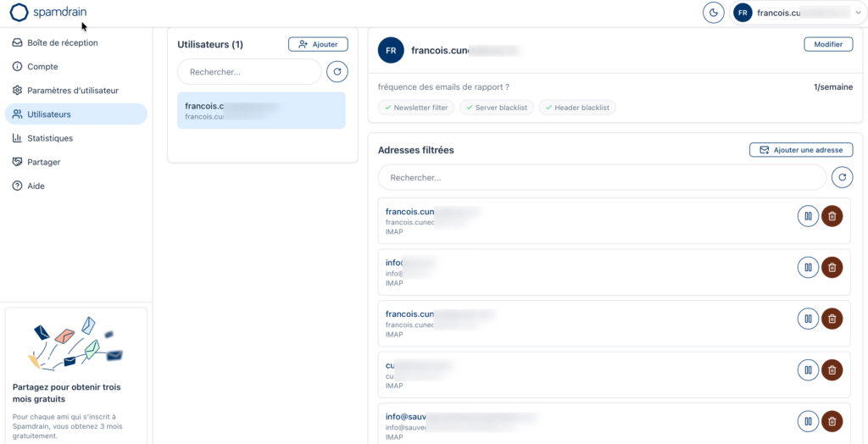Click Ajouter une adresse button
The image size is (868, 444).
click(x=801, y=149)
